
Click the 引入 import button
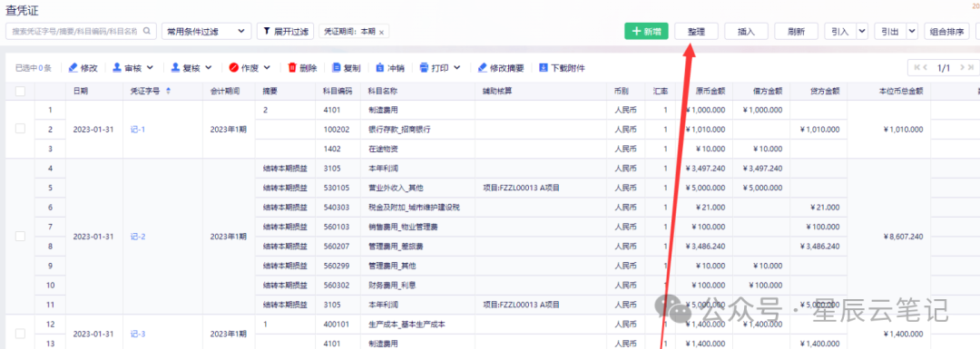(x=839, y=31)
